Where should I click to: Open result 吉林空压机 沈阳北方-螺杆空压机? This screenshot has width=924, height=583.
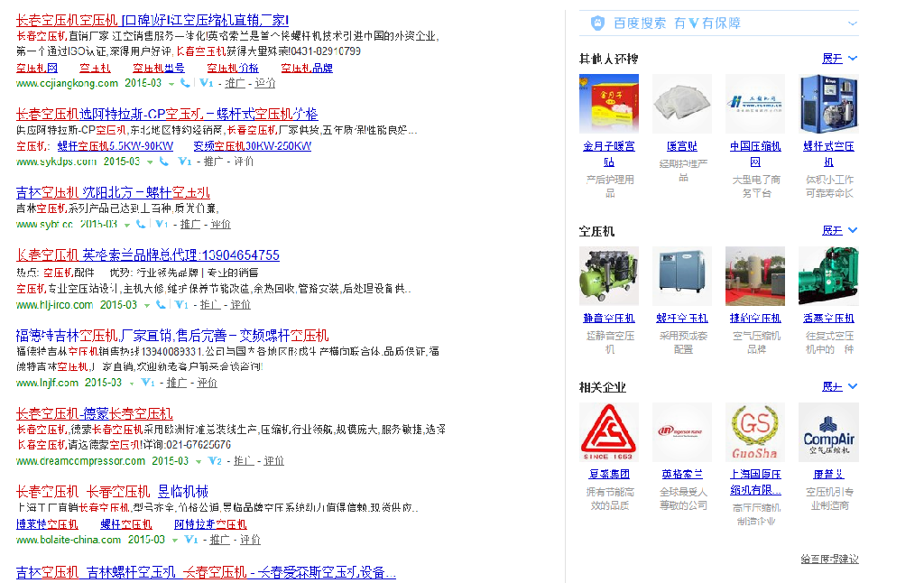[113, 192]
